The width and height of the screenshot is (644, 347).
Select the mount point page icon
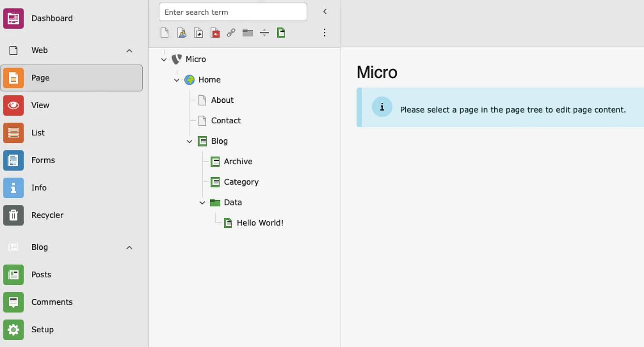coord(215,33)
